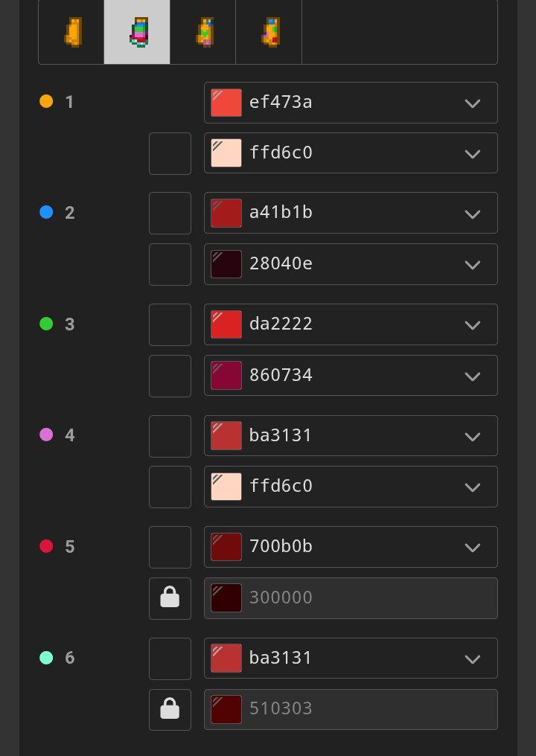Click the red dot for color group 5
This screenshot has width=536, height=756.
(x=46, y=546)
